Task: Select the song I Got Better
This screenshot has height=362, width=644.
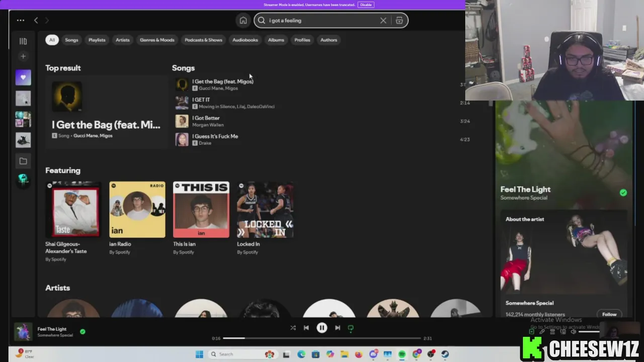Action: (x=206, y=118)
